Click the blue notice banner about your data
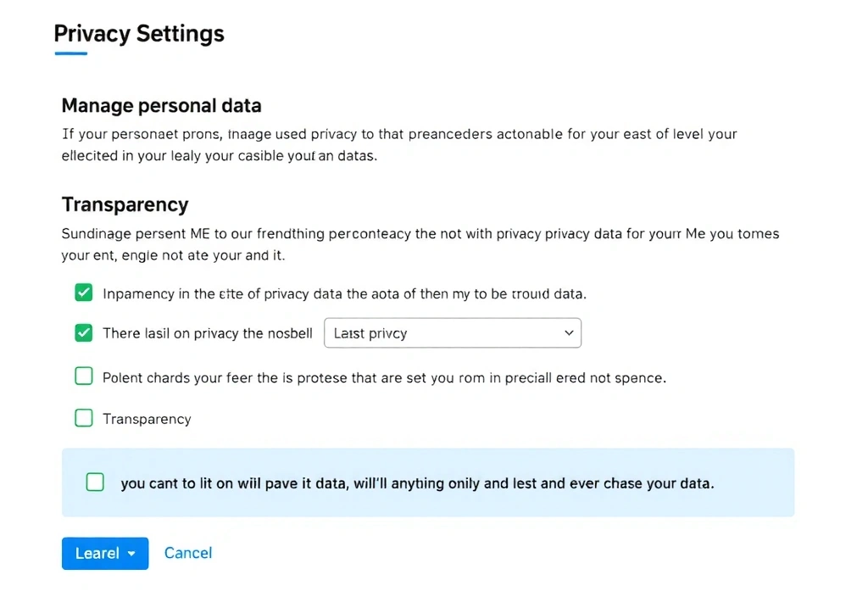Screen dimensions: 868x597 pos(427,482)
